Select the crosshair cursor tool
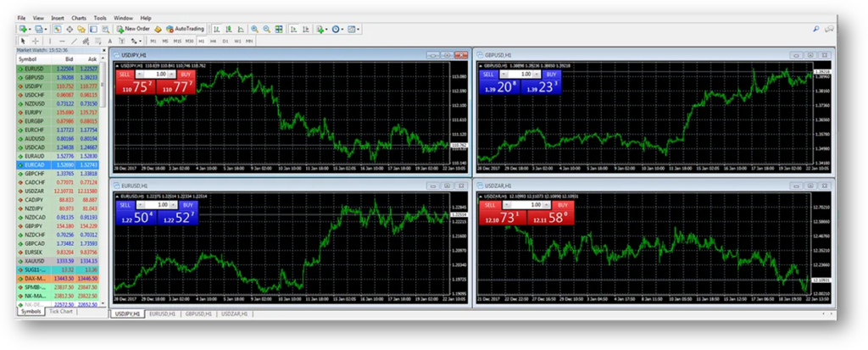 click(35, 40)
